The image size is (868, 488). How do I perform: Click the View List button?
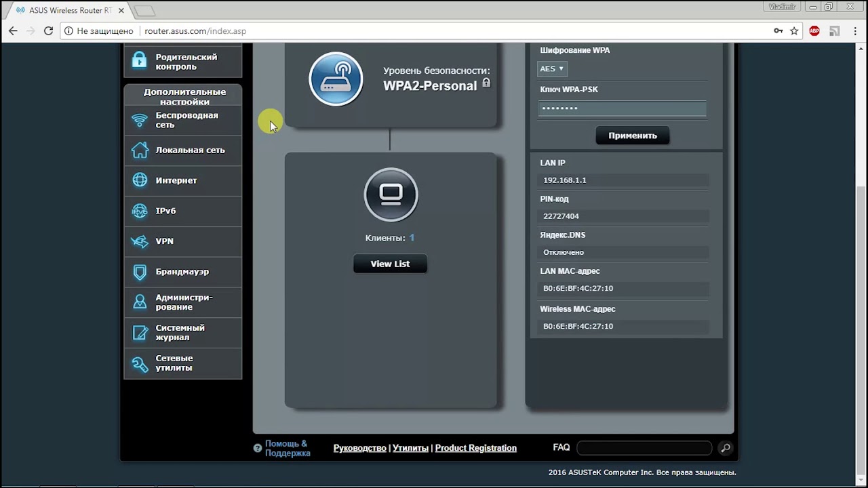click(x=390, y=264)
